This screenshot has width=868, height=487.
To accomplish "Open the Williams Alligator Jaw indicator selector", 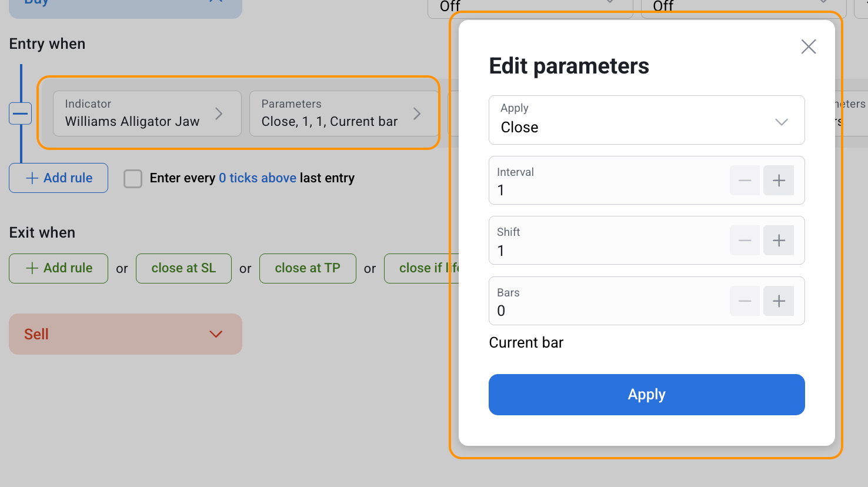I will [x=147, y=114].
